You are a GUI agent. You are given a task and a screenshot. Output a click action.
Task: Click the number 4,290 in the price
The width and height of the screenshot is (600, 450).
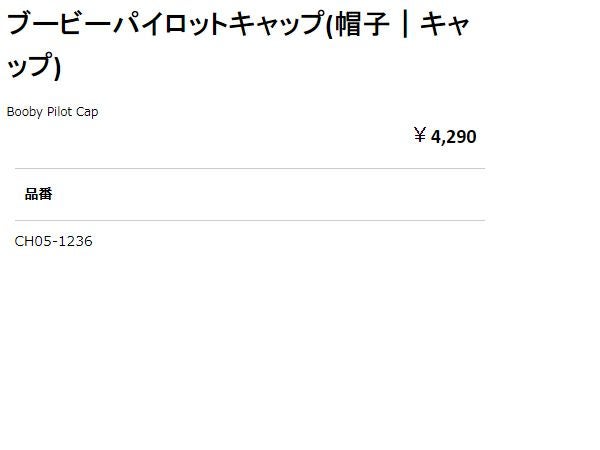pyautogui.click(x=454, y=137)
